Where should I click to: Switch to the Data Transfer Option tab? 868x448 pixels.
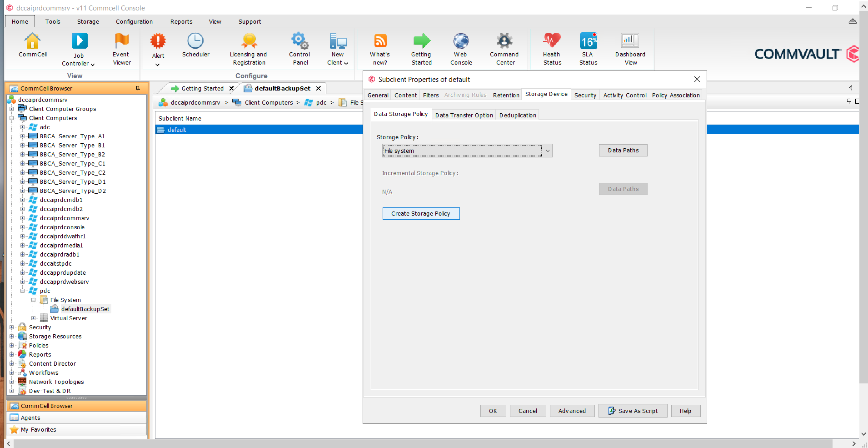coord(464,115)
